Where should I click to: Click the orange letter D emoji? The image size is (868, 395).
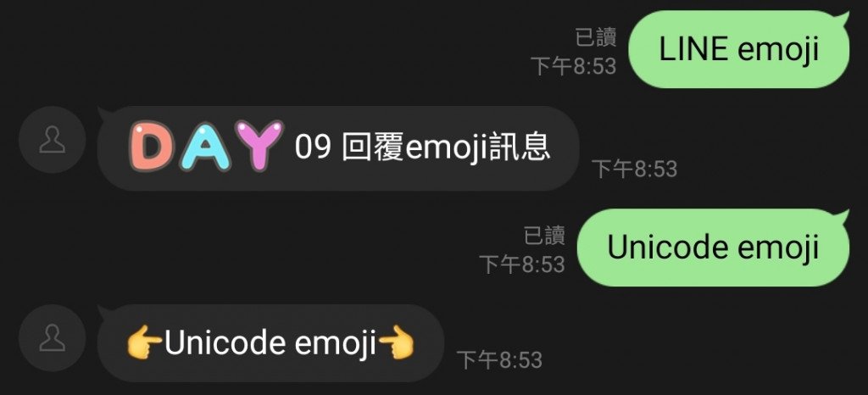[152, 146]
